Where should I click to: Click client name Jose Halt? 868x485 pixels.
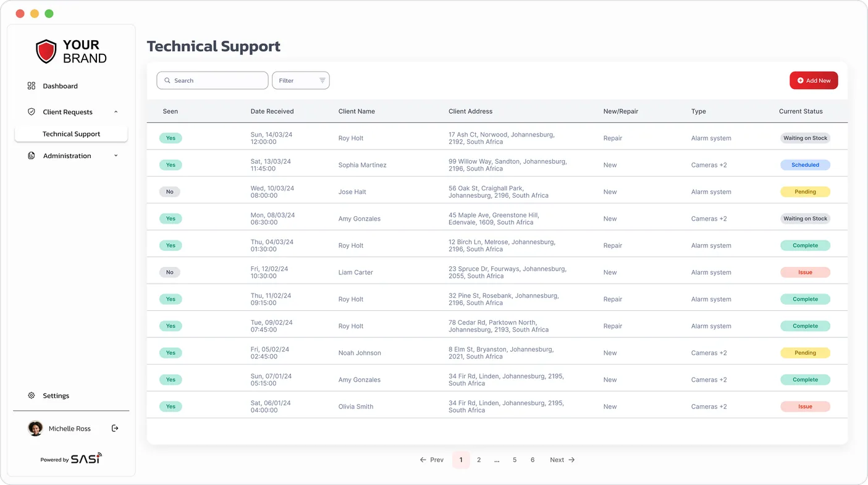click(352, 192)
